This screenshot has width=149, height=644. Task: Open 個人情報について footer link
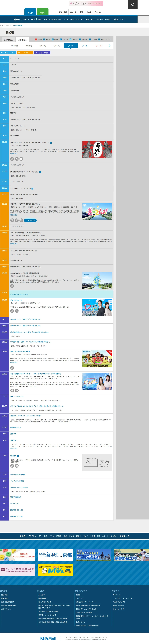click(x=45, y=602)
